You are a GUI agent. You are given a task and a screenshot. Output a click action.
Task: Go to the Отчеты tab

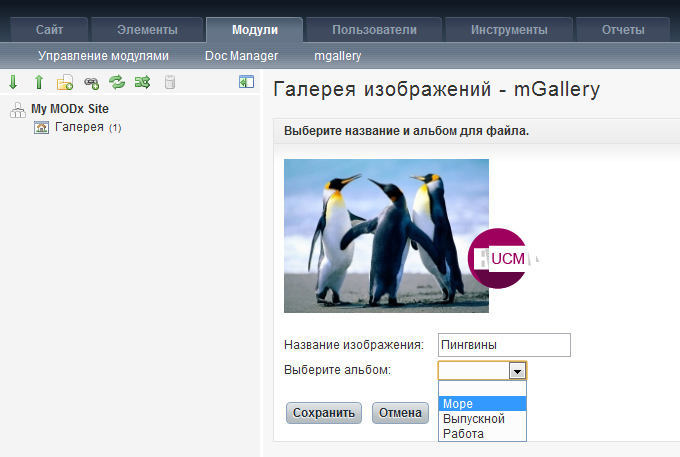point(623,30)
